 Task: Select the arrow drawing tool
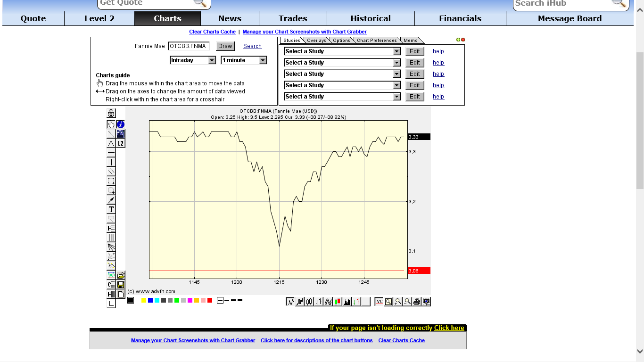[x=111, y=200]
